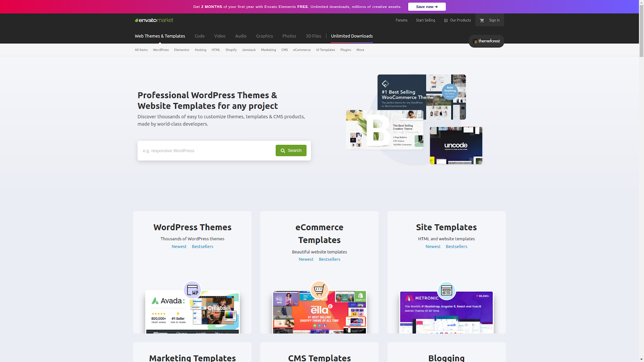Click the green Search button
Screen dimensions: 644x362
click(x=291, y=150)
